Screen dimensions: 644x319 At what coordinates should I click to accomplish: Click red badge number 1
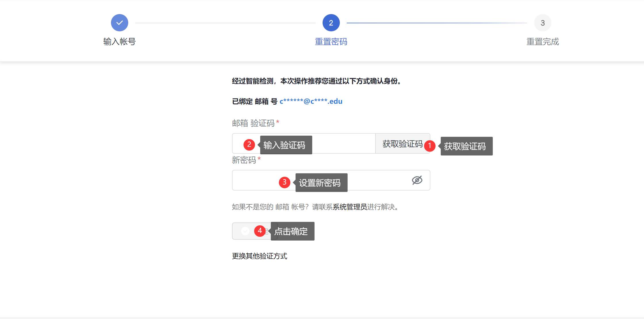[x=430, y=146]
